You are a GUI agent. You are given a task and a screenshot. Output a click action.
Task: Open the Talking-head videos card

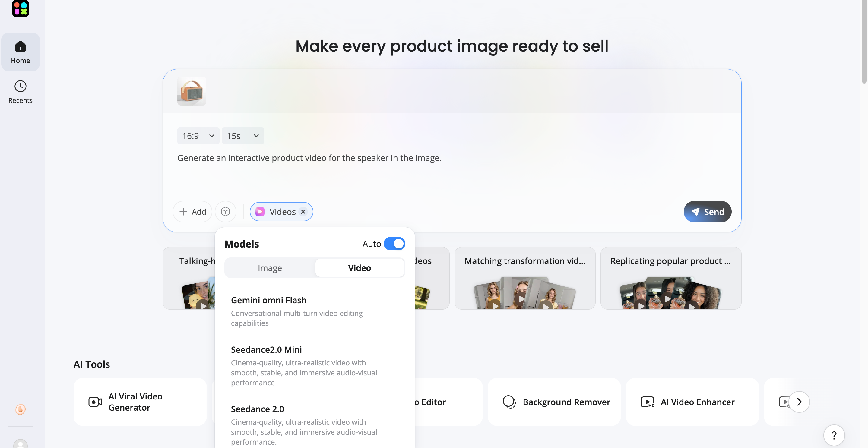(x=189, y=278)
